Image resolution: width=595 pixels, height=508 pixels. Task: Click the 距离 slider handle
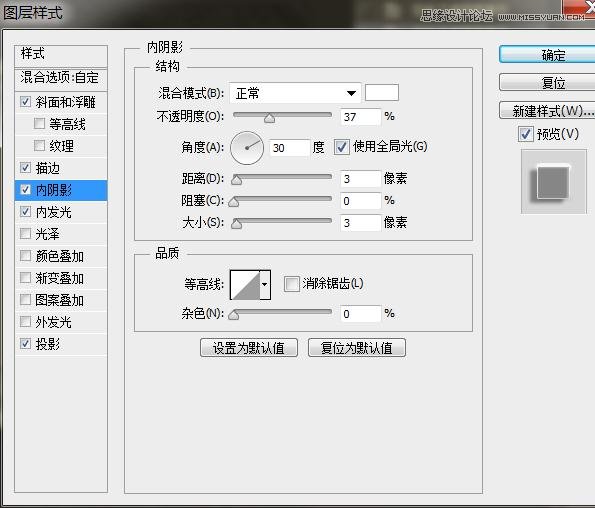(x=236, y=180)
